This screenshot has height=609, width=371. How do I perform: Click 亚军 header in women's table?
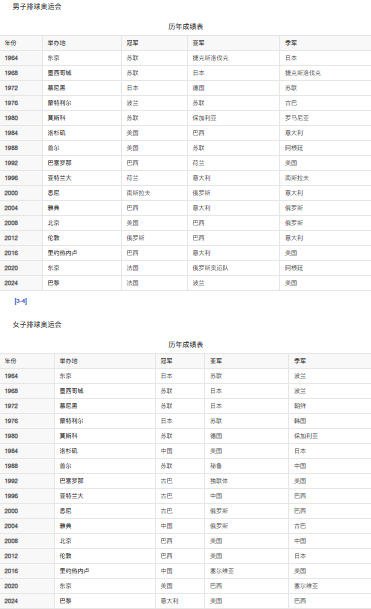[216, 361]
